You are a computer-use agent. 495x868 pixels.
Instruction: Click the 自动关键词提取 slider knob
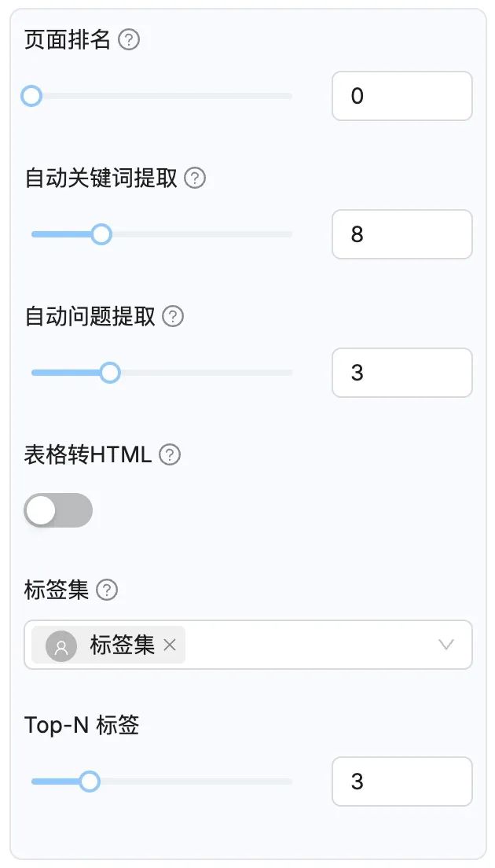[101, 234]
